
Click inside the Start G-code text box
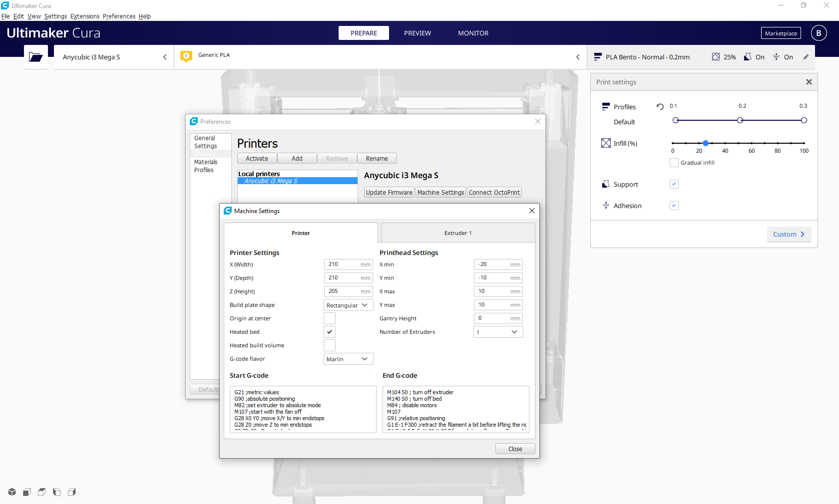coord(303,409)
